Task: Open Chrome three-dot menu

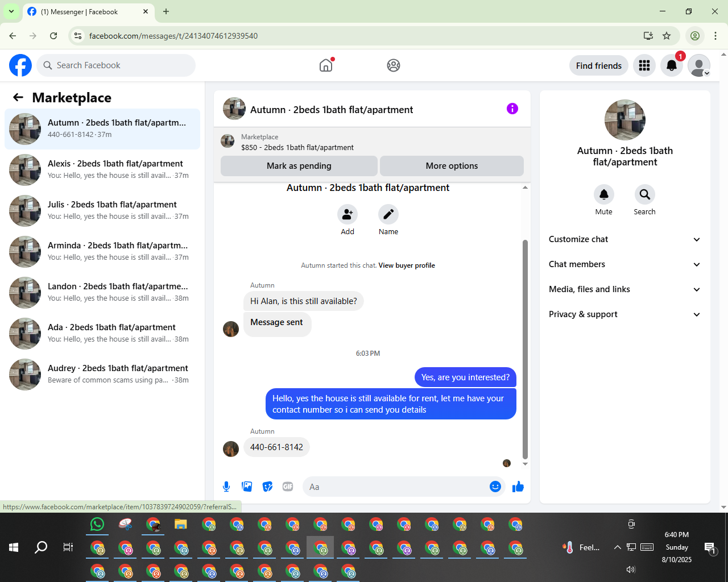Action: pyautogui.click(x=715, y=36)
